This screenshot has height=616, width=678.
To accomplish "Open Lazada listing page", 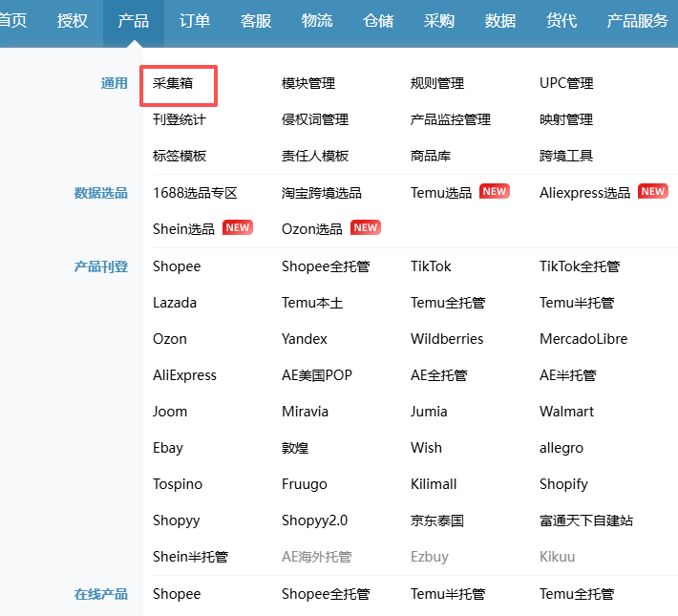I will [x=175, y=303].
